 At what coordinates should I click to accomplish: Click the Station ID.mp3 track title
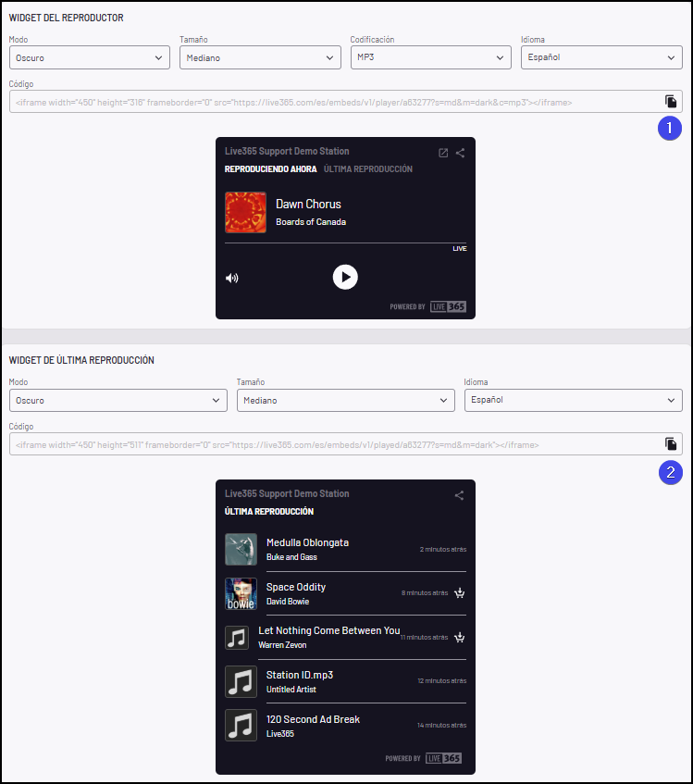click(x=300, y=675)
